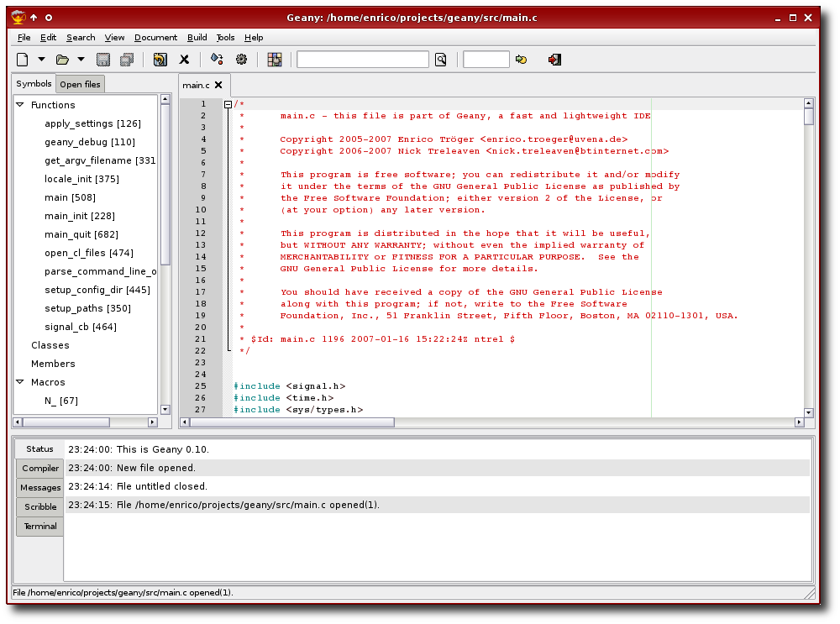
Task: Open the new file template dropdown arrow
Action: coord(41,60)
